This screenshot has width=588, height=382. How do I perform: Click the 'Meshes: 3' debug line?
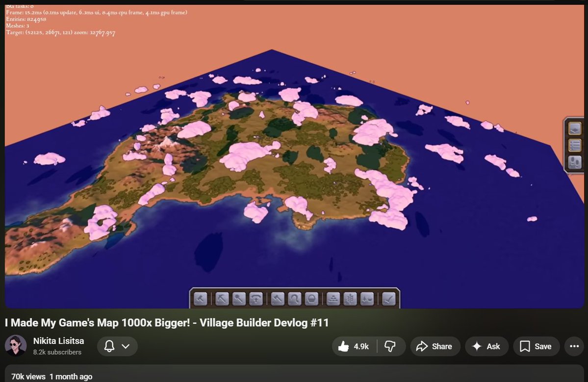[17, 26]
